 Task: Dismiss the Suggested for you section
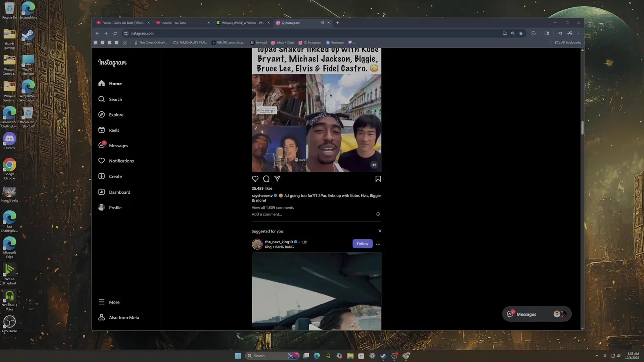point(380,231)
